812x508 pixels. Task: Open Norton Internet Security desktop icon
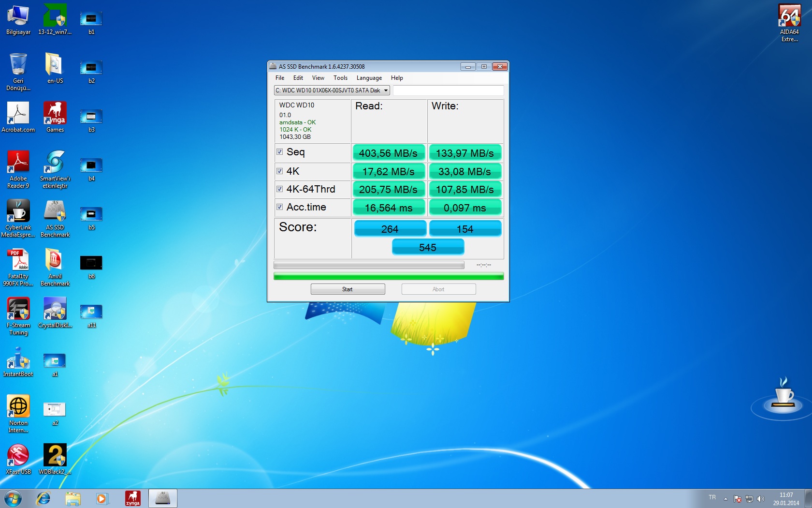[x=18, y=408]
